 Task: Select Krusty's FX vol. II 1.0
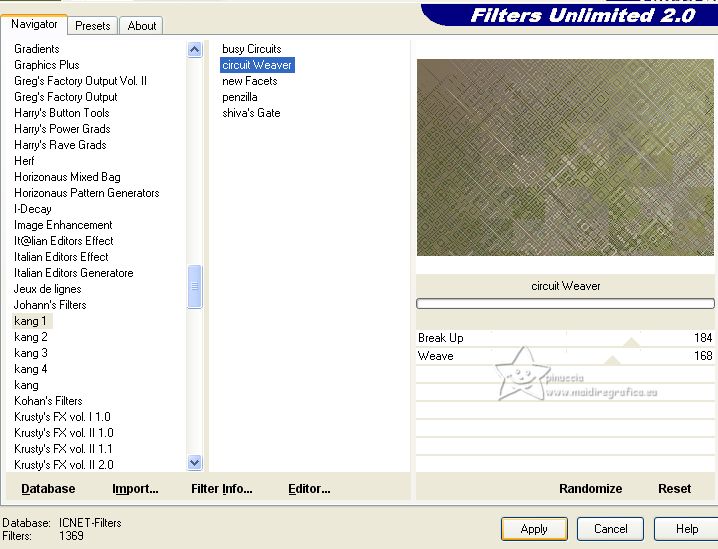64,434
